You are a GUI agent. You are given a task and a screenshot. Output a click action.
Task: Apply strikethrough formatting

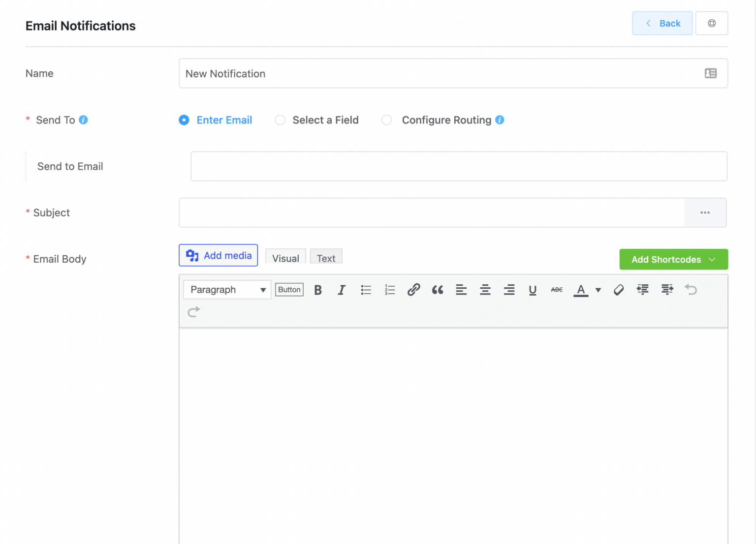point(556,290)
